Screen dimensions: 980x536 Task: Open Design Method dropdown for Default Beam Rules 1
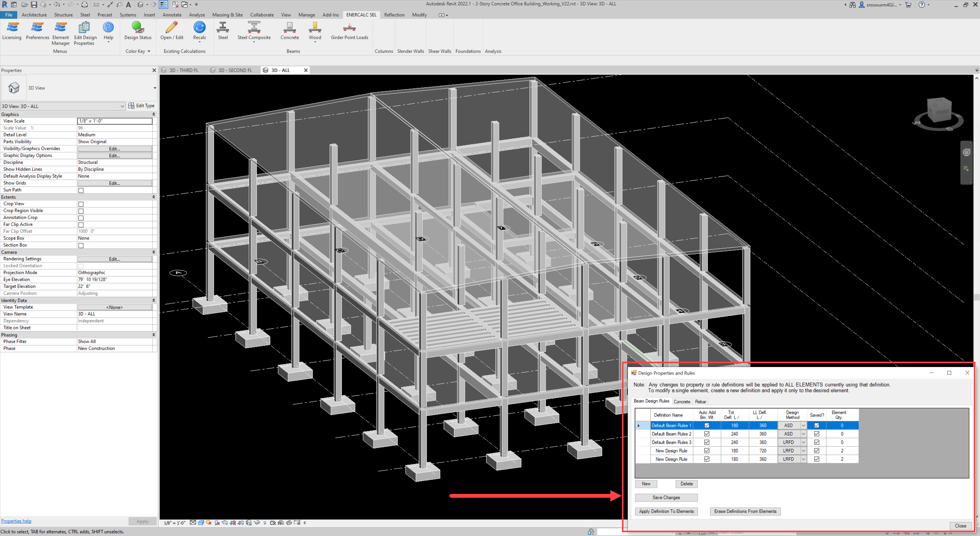[803, 425]
